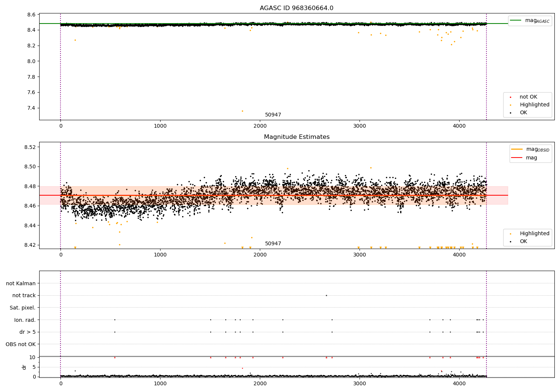Click the 'Sat. pixel.' axis label
Screen dimensions: 560x392
pyautogui.click(x=23, y=308)
